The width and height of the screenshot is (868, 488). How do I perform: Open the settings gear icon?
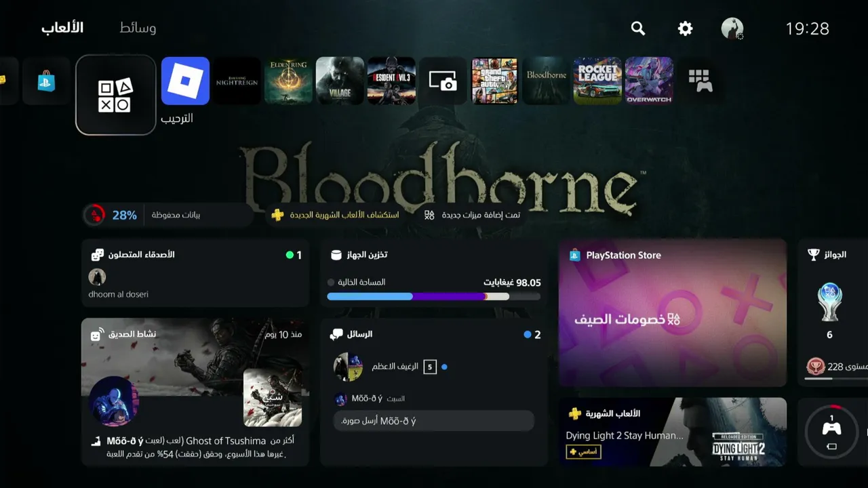pos(686,28)
